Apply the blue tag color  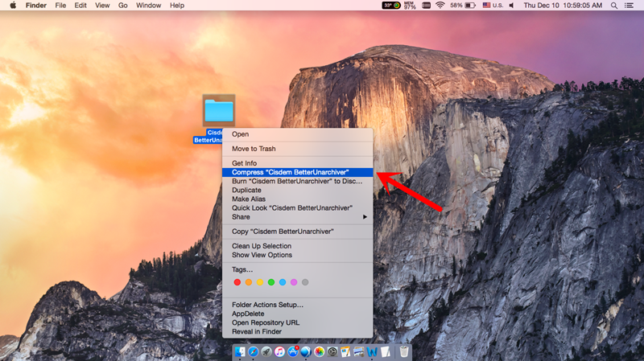click(x=283, y=282)
